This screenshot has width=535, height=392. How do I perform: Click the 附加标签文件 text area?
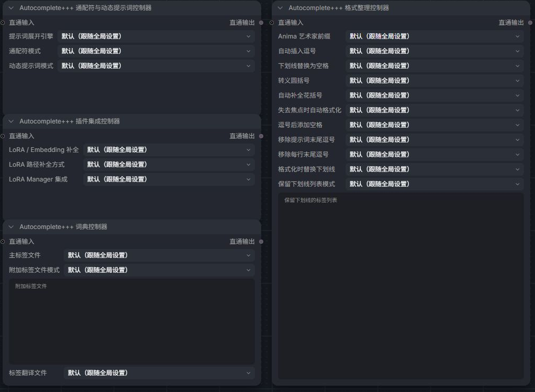[x=132, y=321]
